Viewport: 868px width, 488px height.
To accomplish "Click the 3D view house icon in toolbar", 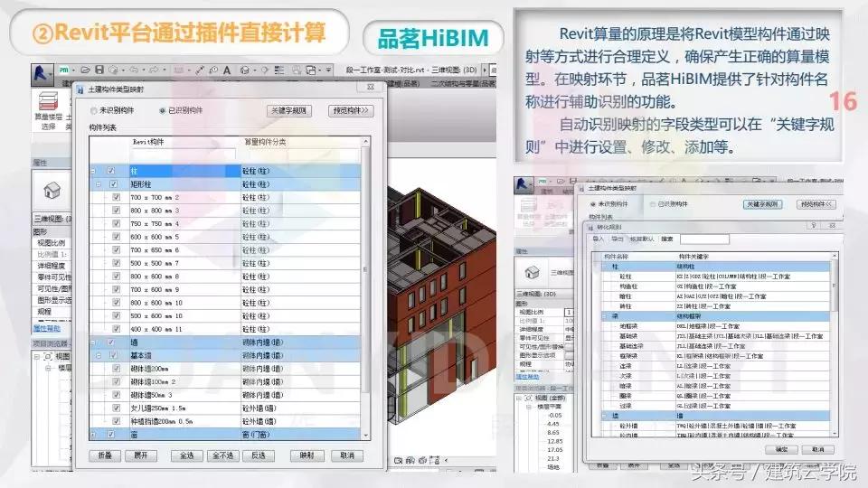I will click(245, 70).
